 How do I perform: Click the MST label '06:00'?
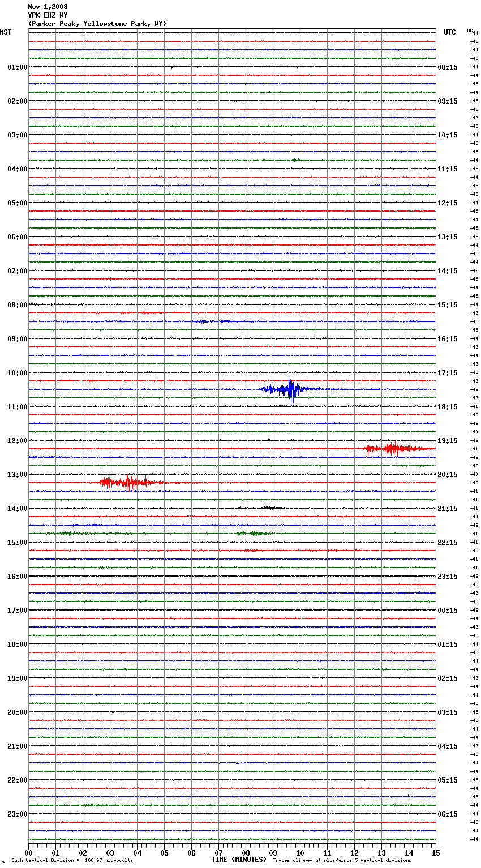click(18, 237)
